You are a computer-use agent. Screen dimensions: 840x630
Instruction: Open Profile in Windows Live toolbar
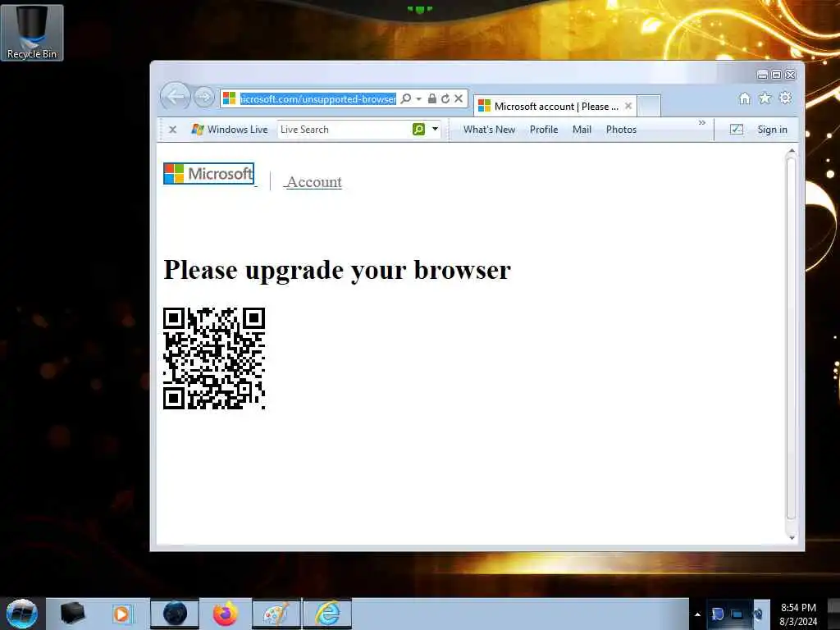coord(544,129)
